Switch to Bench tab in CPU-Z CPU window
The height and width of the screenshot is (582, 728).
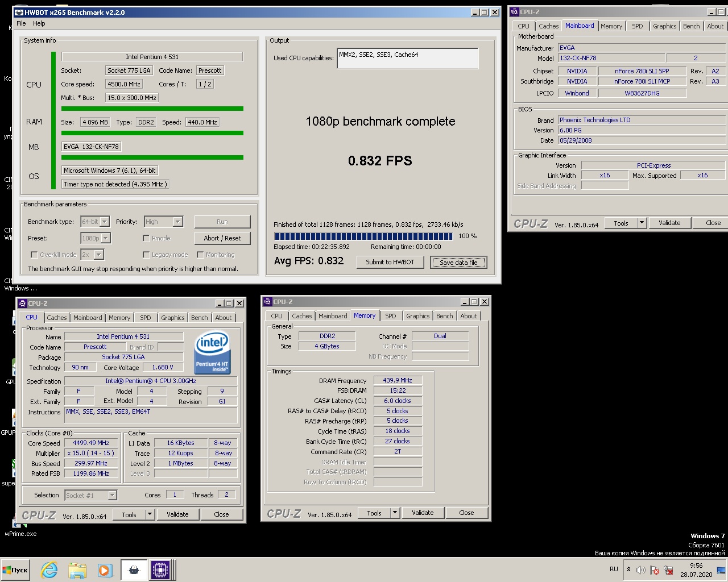[x=200, y=318]
